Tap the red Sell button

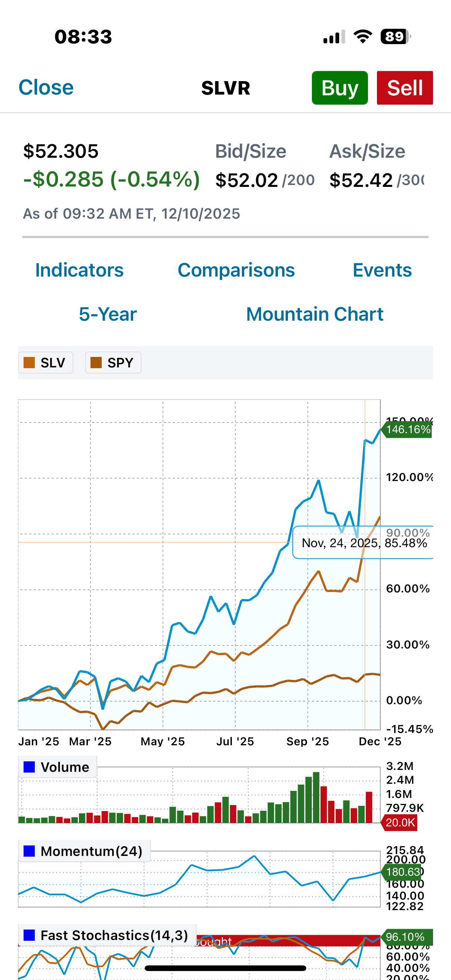405,88
